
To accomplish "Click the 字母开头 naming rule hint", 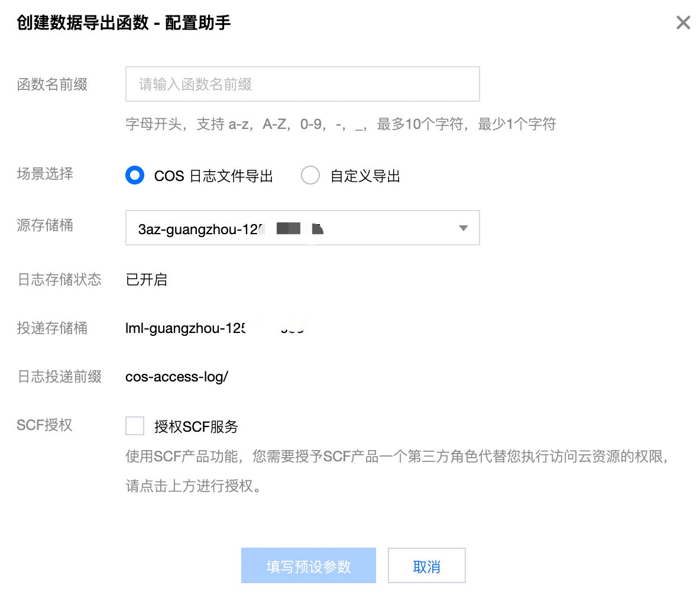I will pos(341,124).
